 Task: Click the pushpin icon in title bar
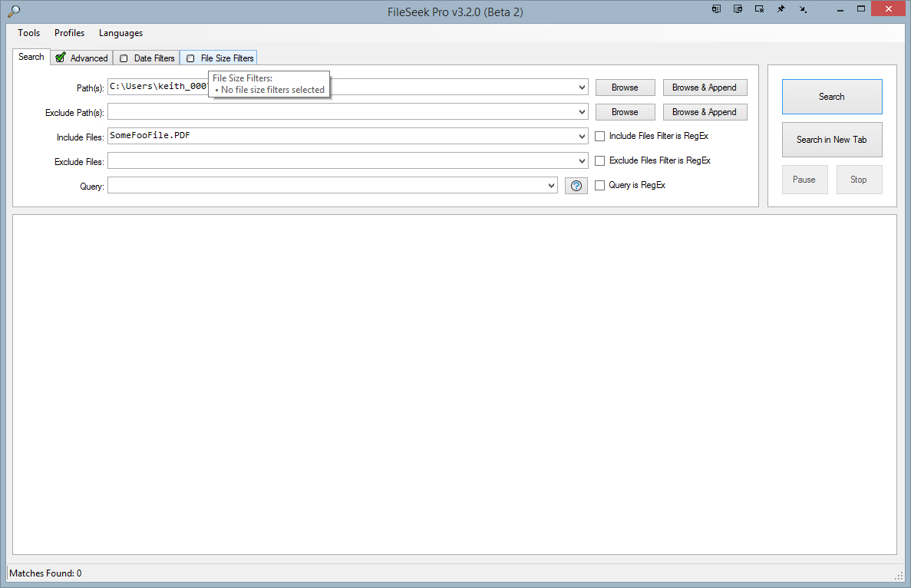[781, 9]
